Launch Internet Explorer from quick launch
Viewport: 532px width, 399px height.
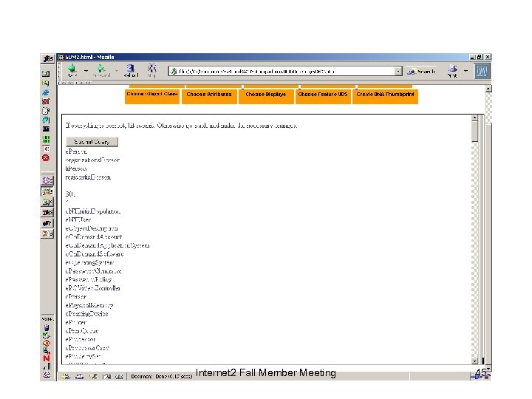(x=46, y=92)
